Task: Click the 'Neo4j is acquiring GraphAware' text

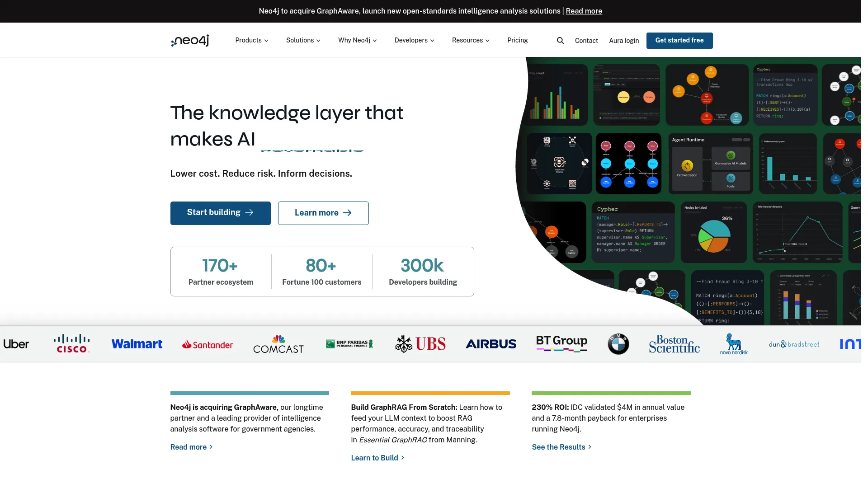Action: pyautogui.click(x=223, y=408)
